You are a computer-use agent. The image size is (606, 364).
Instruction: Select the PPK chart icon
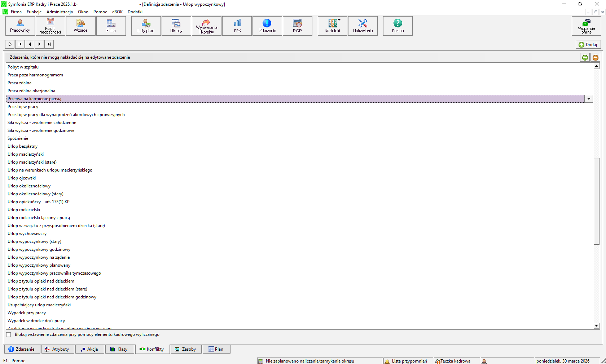(237, 26)
